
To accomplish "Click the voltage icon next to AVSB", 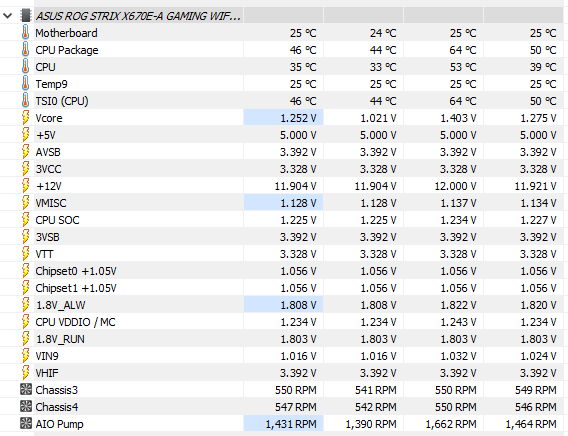I will tap(25, 152).
